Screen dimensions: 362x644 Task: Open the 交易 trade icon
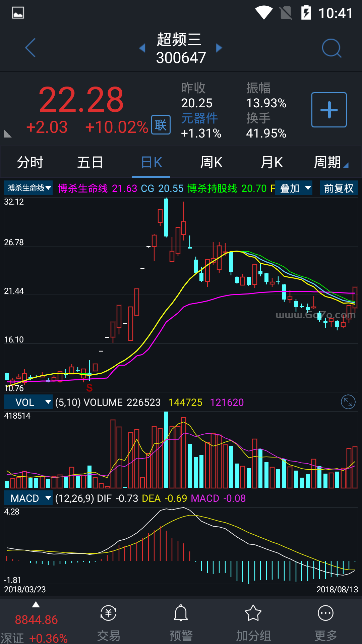pos(108,613)
